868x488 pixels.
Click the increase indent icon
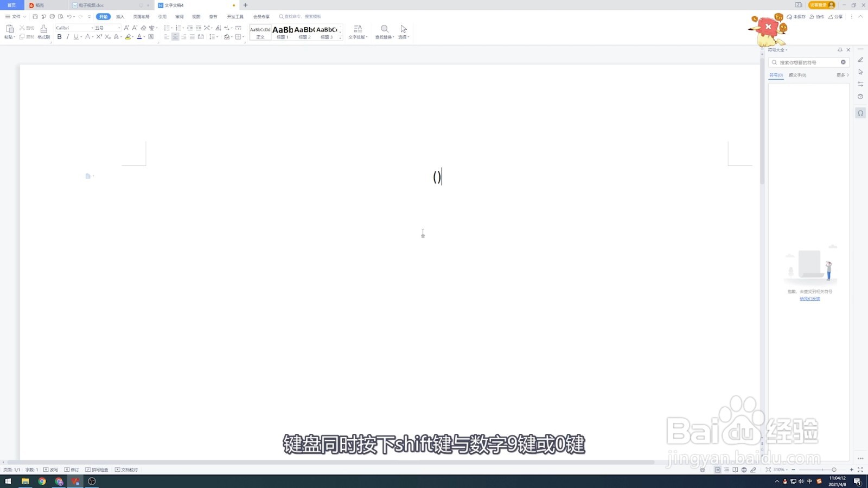click(x=199, y=28)
